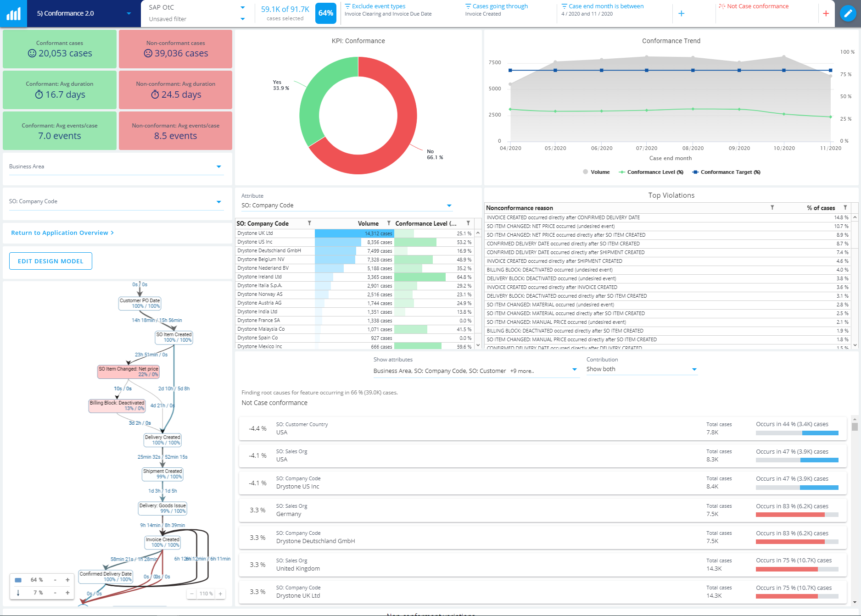Select the red No segment of the donut

pyautogui.click(x=400, y=138)
